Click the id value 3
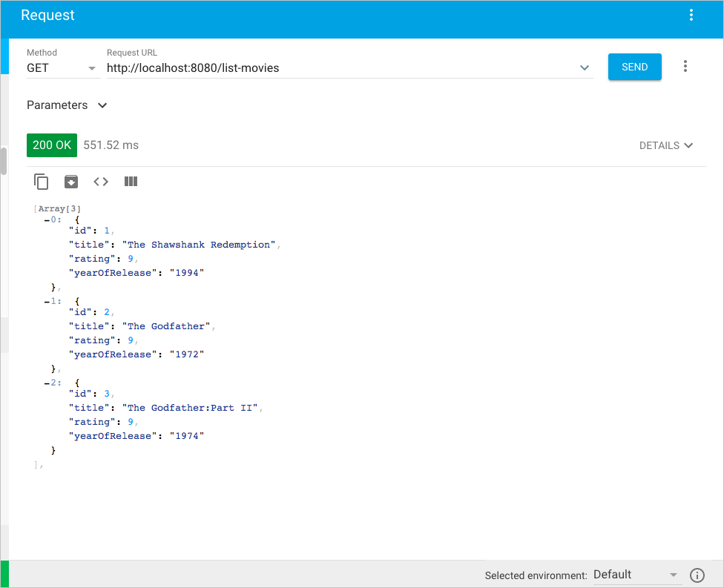Image resolution: width=724 pixels, height=588 pixels. click(107, 394)
